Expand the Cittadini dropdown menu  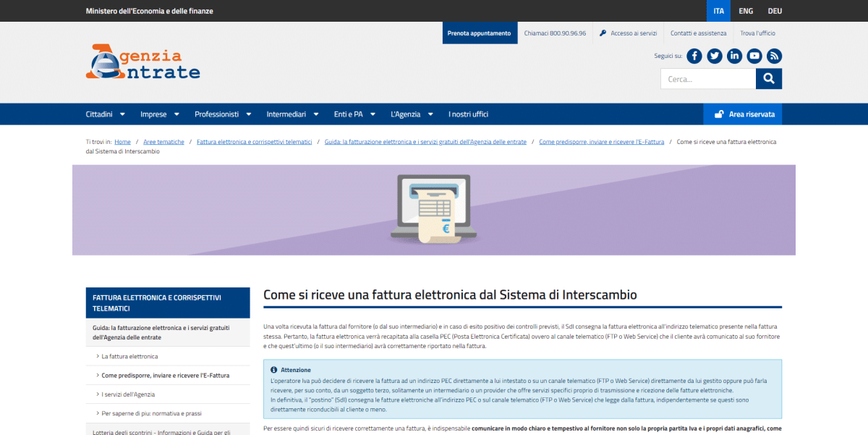click(106, 114)
